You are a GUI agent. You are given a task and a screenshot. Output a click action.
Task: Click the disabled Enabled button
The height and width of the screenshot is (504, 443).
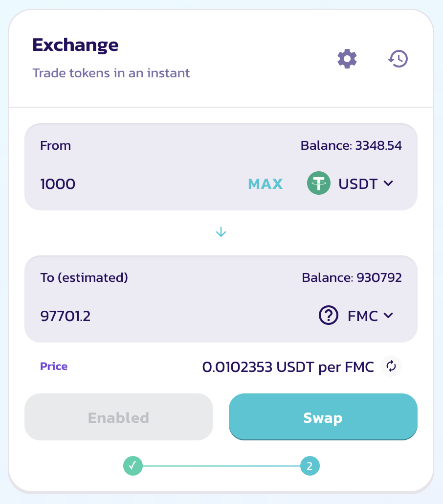point(119,417)
